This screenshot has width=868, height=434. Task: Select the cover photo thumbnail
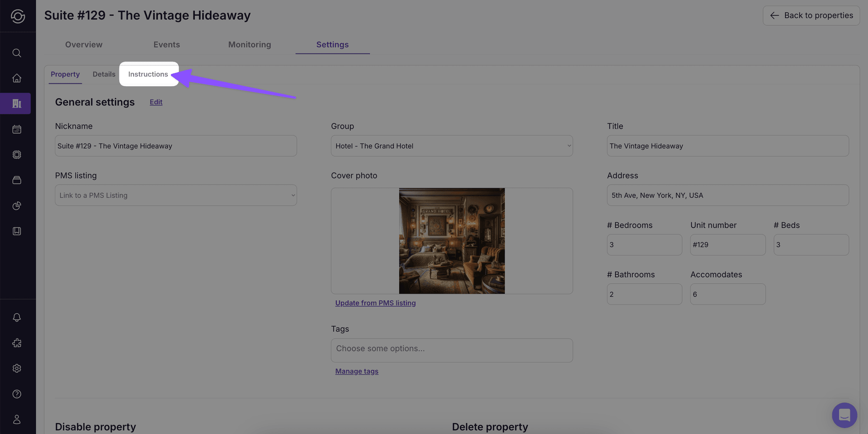(x=452, y=241)
